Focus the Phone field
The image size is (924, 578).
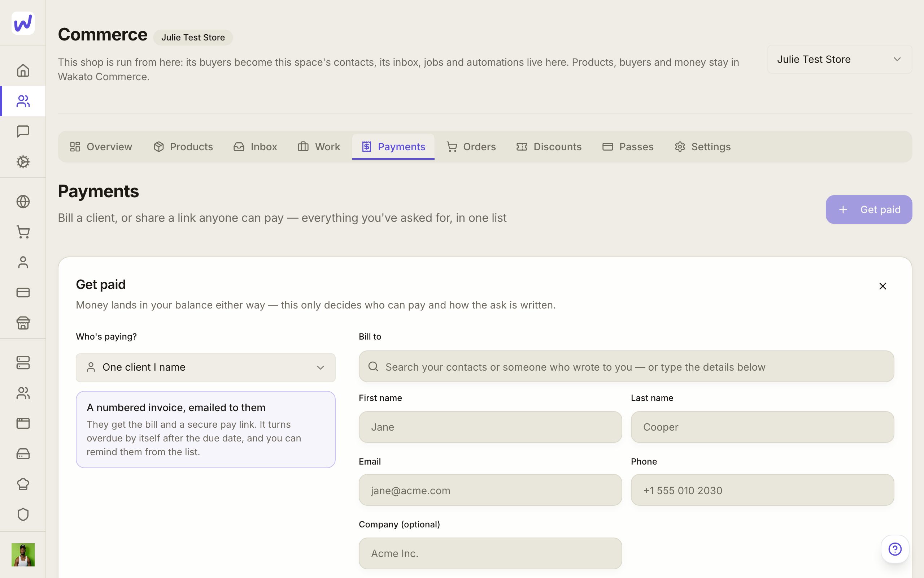(x=762, y=490)
